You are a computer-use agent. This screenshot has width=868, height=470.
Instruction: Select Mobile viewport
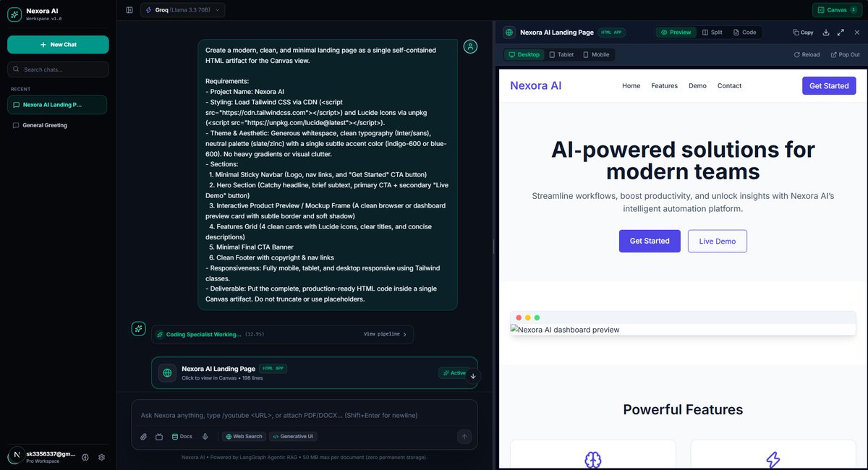tap(596, 54)
